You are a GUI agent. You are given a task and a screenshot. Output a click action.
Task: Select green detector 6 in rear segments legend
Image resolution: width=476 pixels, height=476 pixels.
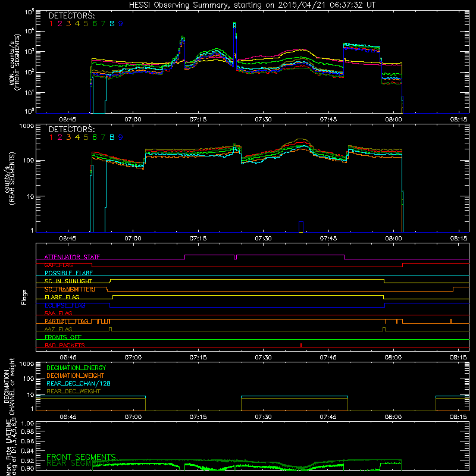95,137
